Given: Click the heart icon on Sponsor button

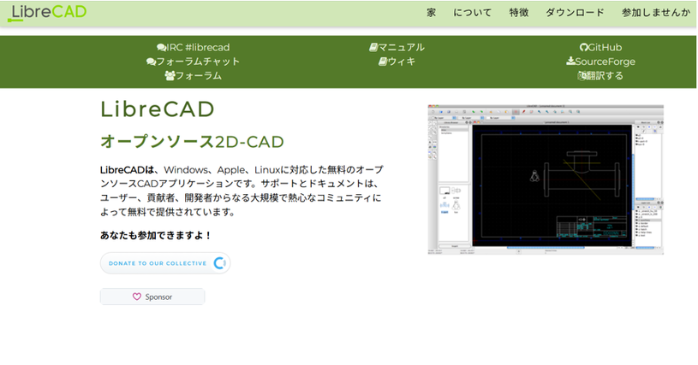Looking at the screenshot, I should click(x=137, y=296).
